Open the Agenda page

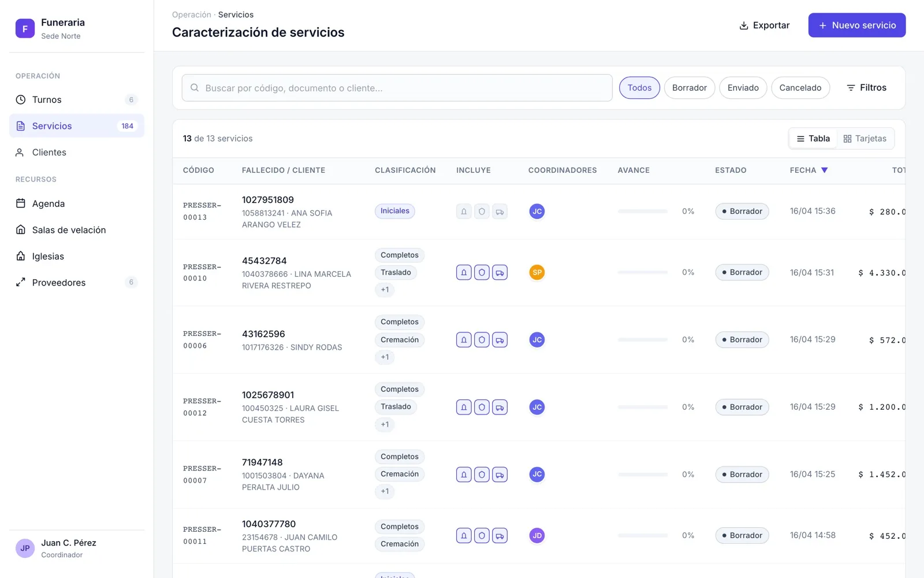point(76,203)
